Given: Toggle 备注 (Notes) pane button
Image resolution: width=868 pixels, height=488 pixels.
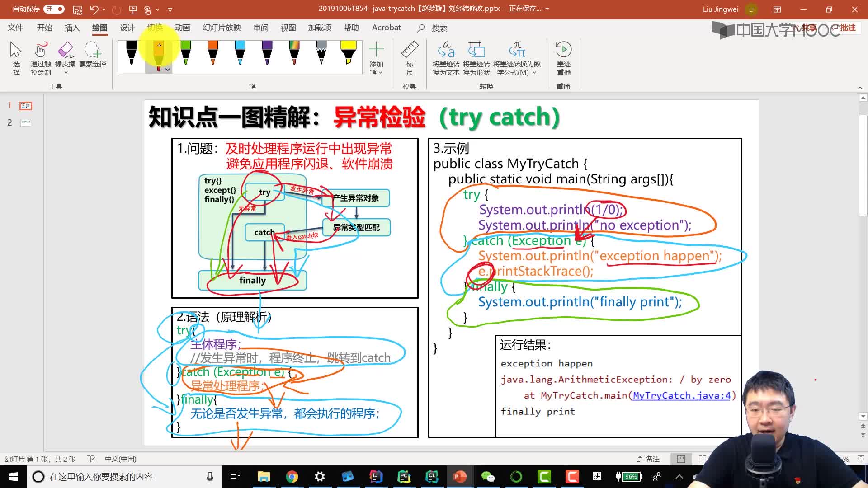Looking at the screenshot, I should pos(648,459).
